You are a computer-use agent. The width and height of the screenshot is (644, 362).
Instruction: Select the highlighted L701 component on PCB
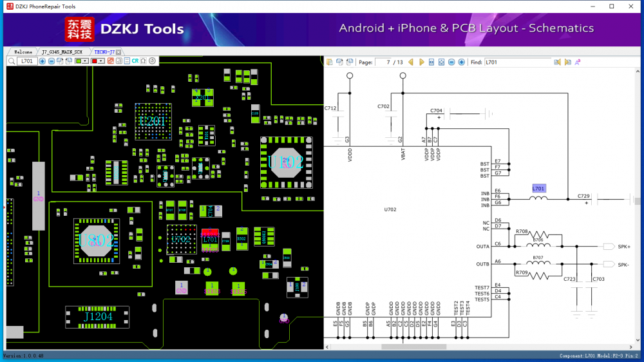click(209, 236)
